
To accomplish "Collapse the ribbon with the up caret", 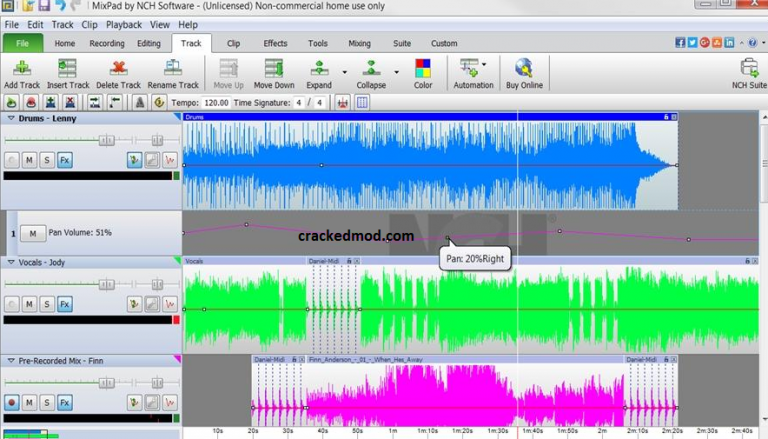I will point(742,43).
